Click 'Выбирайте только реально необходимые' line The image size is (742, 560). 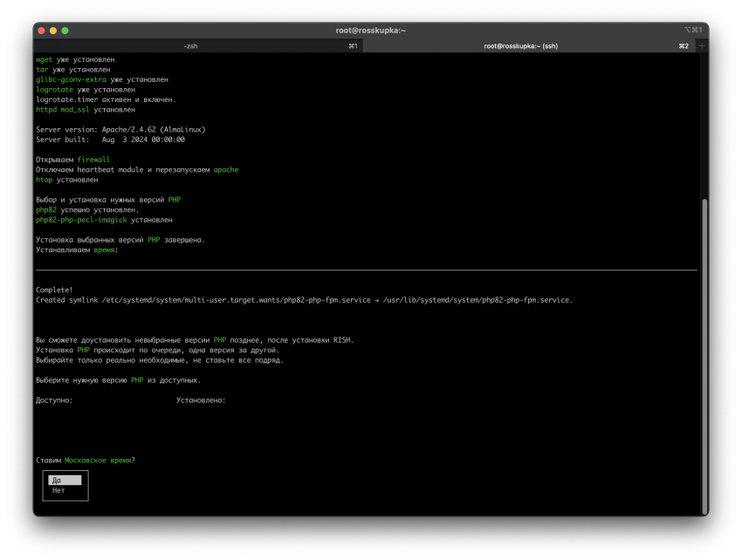pos(160,360)
